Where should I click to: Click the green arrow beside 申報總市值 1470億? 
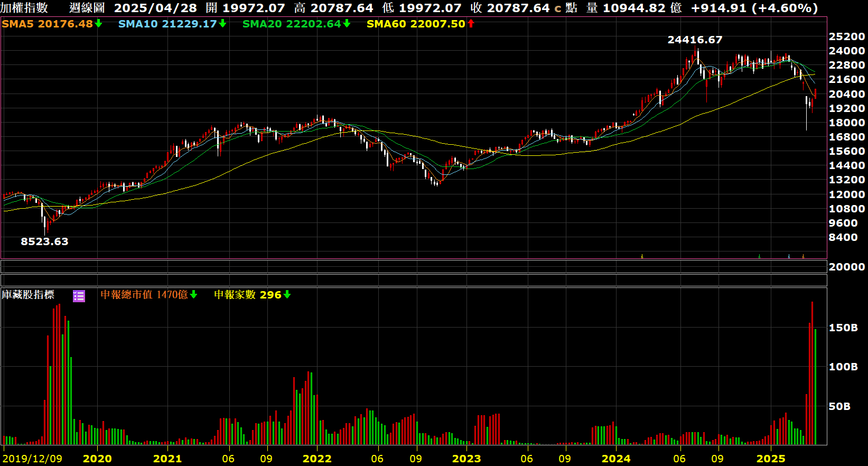(x=193, y=294)
